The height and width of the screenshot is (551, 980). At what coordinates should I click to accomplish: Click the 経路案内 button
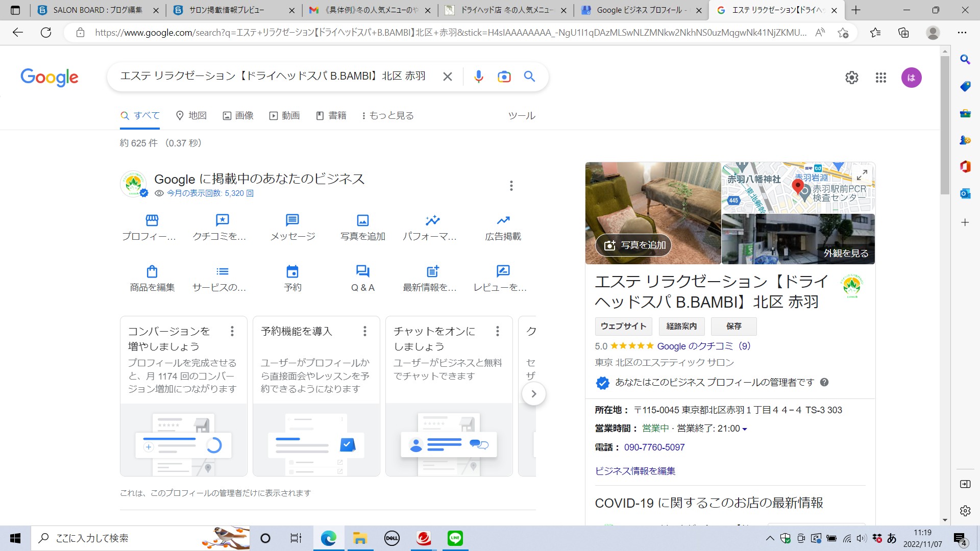(x=681, y=326)
